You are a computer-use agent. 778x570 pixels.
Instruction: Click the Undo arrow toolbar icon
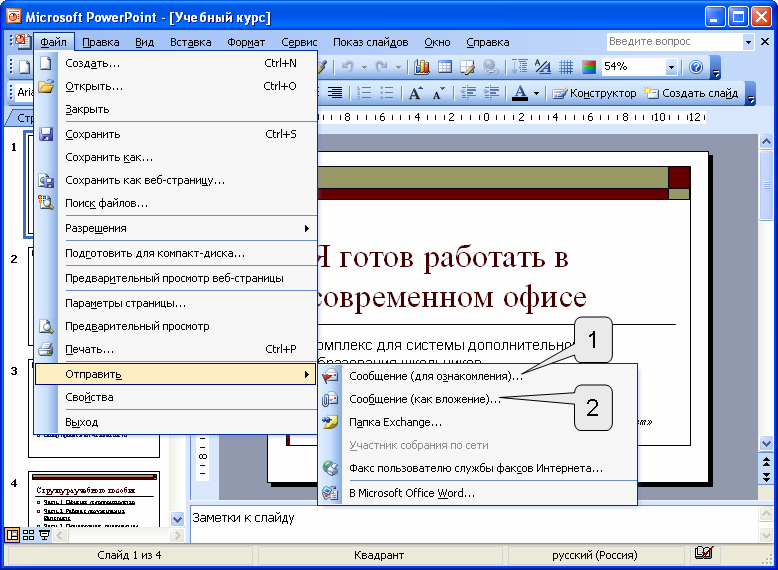[x=348, y=66]
